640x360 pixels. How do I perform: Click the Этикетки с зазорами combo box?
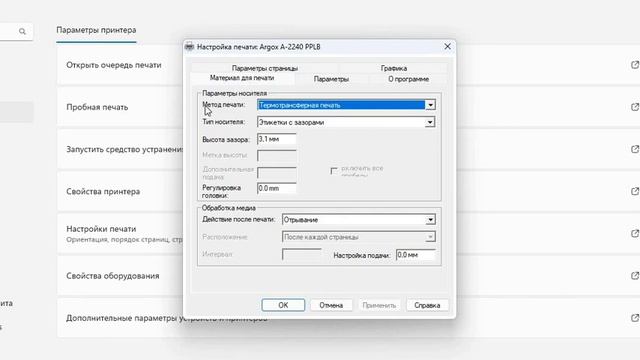(346, 122)
